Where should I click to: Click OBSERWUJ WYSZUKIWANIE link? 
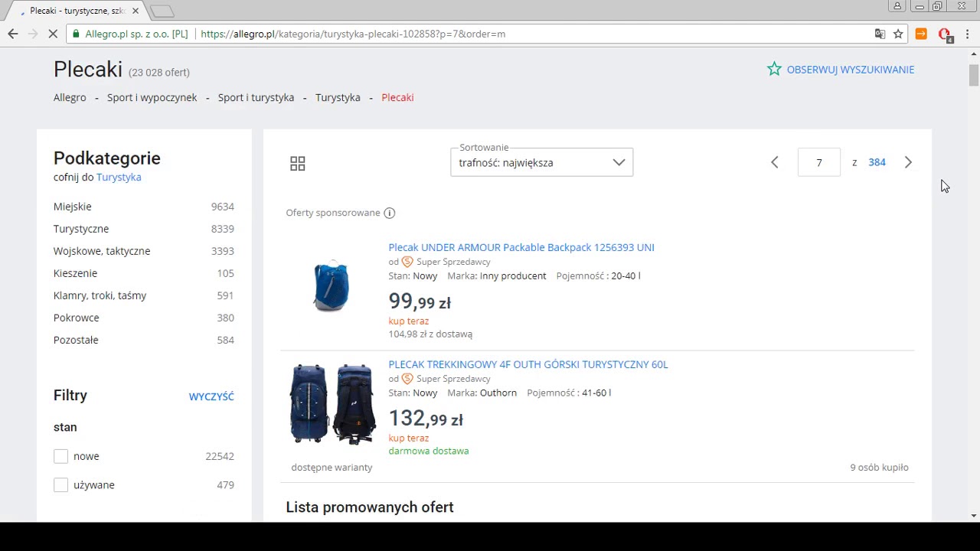(x=851, y=70)
